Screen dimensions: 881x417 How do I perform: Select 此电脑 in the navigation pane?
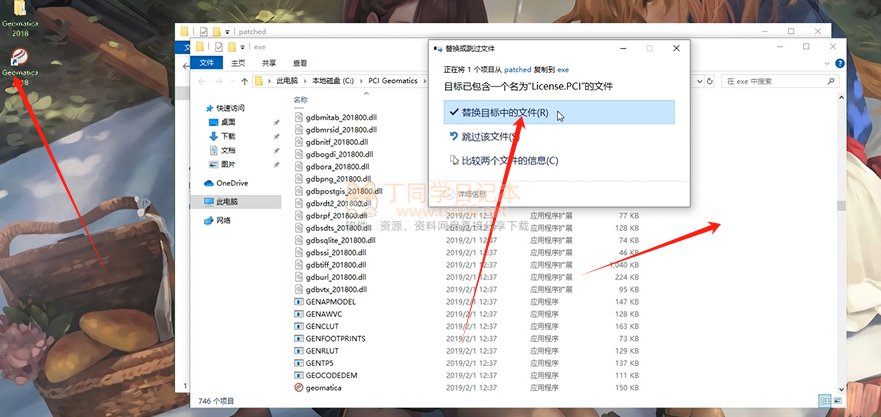[x=229, y=201]
